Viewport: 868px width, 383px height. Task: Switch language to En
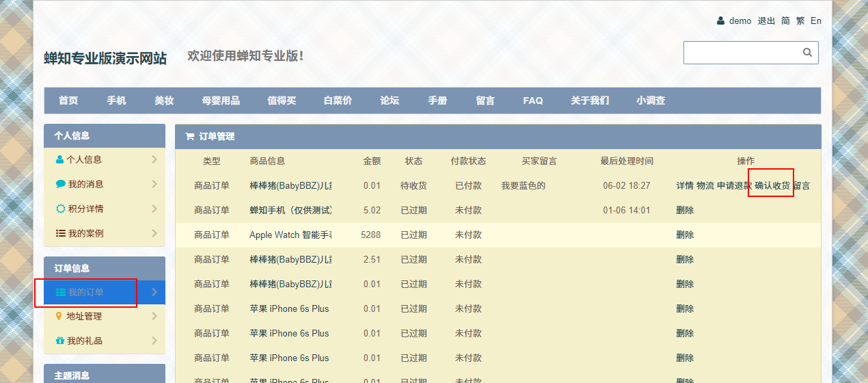tap(815, 21)
